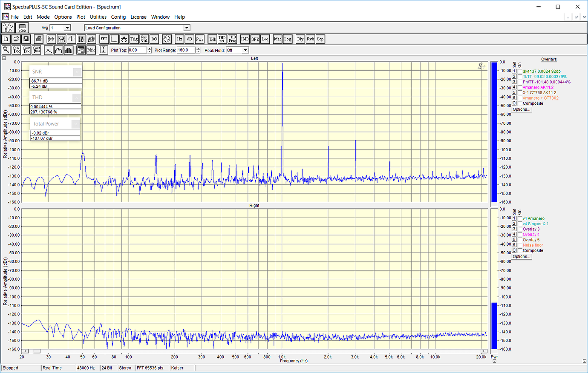This screenshot has height=373, width=588.
Task: Open the Peak Hold dropdown
Action: [x=245, y=50]
